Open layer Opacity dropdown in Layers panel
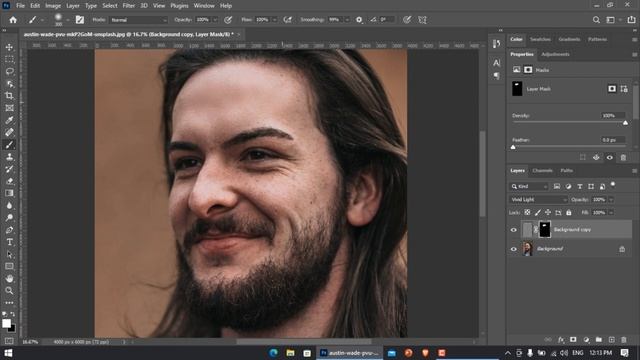The height and width of the screenshot is (360, 640). 611,200
